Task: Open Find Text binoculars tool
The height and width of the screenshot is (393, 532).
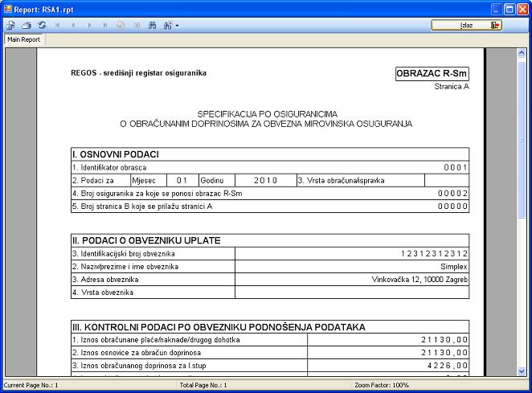Action: [x=151, y=25]
